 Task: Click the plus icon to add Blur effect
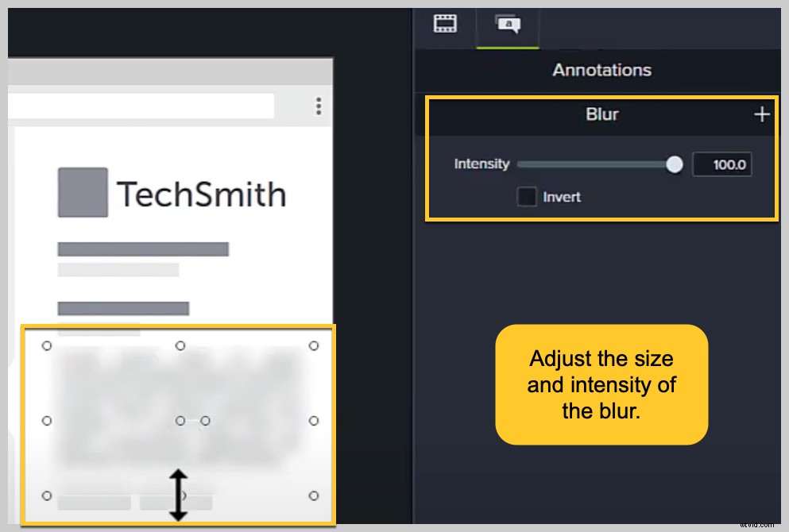click(762, 114)
